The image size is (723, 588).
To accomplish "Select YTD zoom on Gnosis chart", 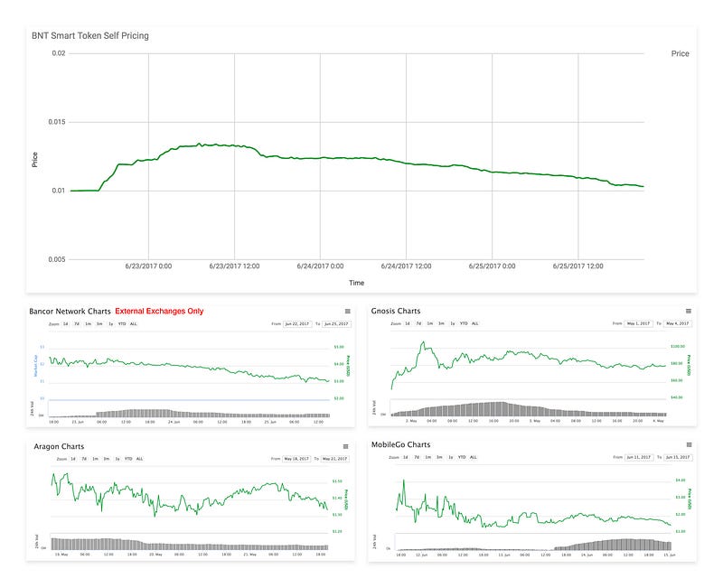I will tap(464, 323).
